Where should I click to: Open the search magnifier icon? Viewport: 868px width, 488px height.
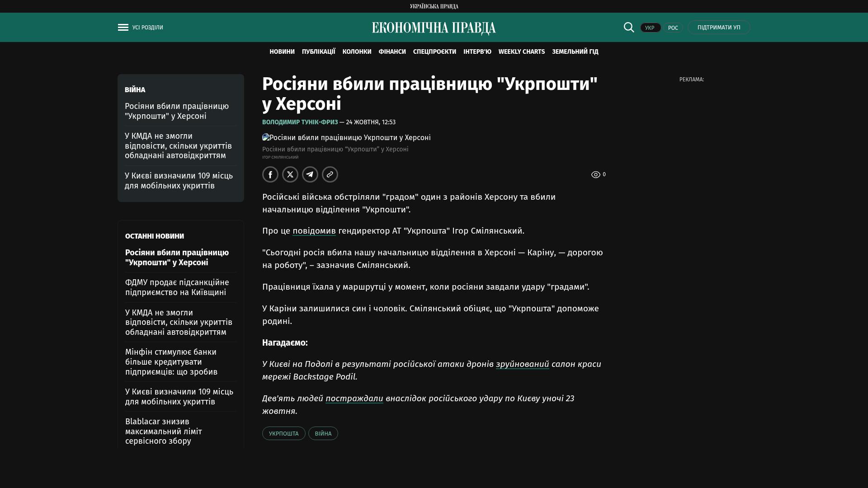tap(629, 27)
